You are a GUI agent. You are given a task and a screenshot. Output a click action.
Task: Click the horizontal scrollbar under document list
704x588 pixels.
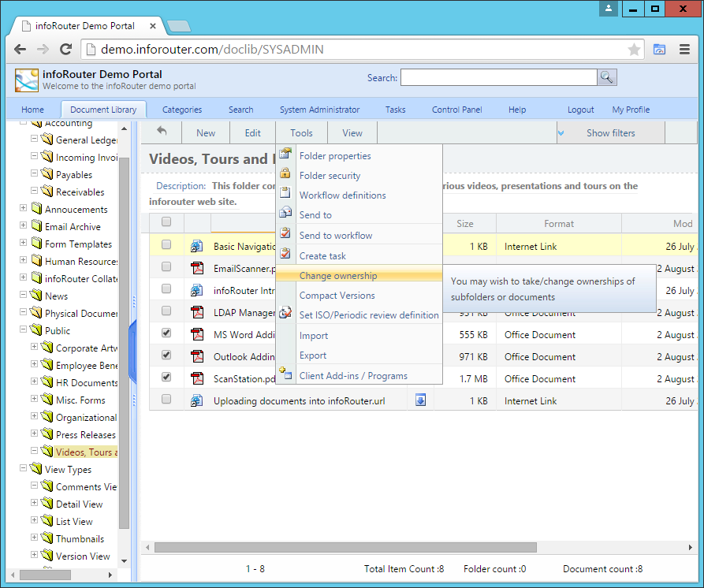tap(345, 547)
